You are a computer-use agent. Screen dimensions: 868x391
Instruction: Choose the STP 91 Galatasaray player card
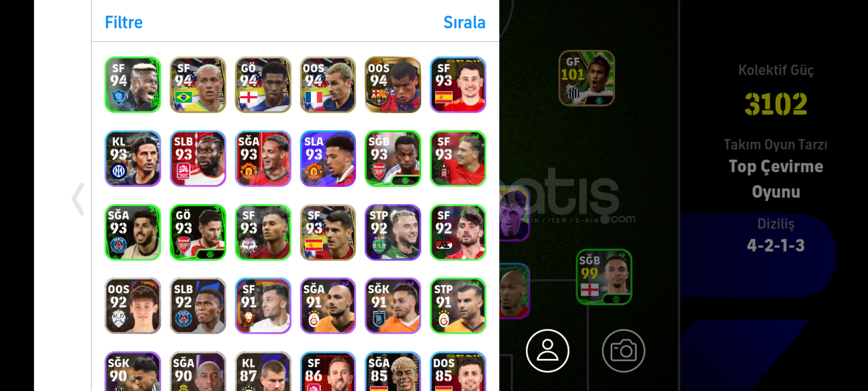pos(458,306)
